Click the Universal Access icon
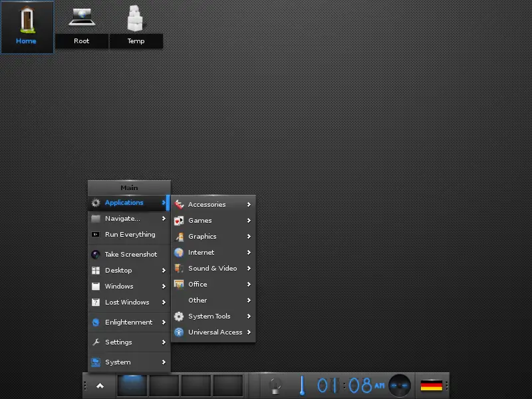Image resolution: width=532 pixels, height=399 pixels. click(x=179, y=332)
